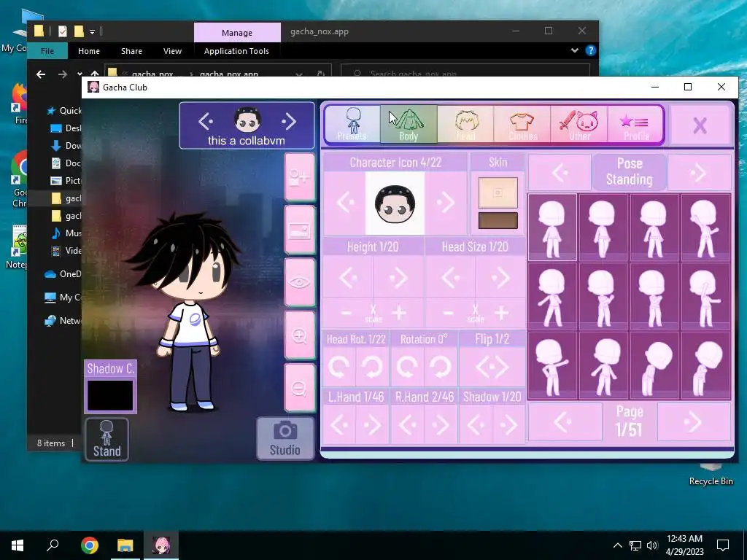Select next L.Hand option

372,424
